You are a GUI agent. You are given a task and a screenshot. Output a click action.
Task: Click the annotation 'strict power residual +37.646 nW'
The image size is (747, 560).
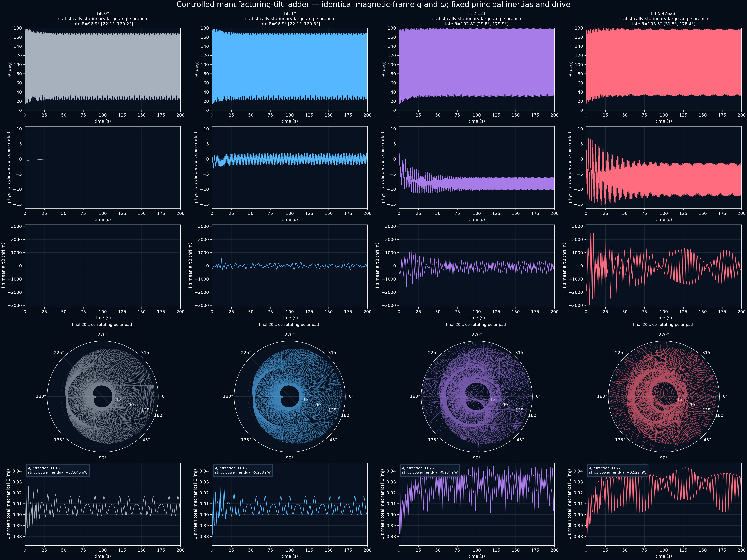click(x=58, y=473)
